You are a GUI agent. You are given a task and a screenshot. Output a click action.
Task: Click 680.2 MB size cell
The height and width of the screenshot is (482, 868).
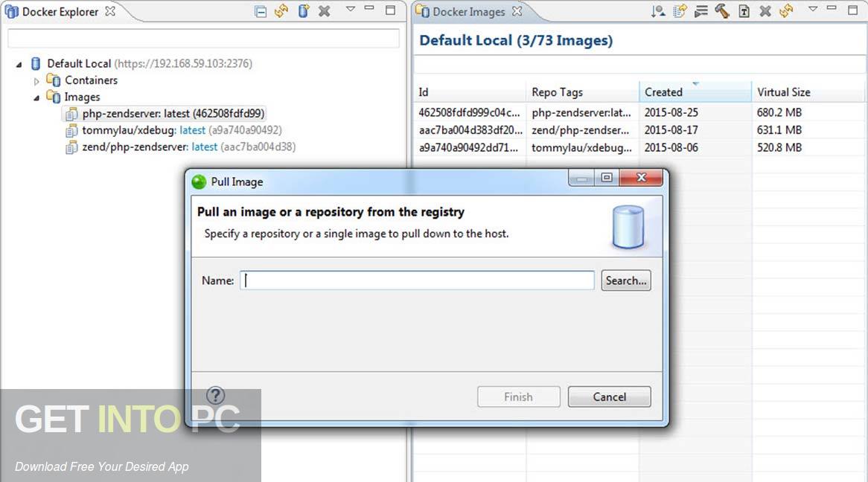point(779,112)
